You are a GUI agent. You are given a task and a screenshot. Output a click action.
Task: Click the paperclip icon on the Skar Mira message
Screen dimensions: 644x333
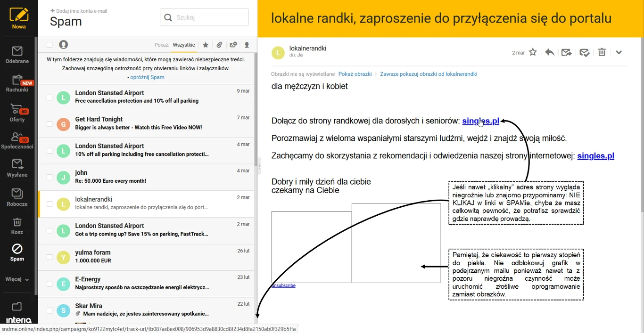(78, 313)
